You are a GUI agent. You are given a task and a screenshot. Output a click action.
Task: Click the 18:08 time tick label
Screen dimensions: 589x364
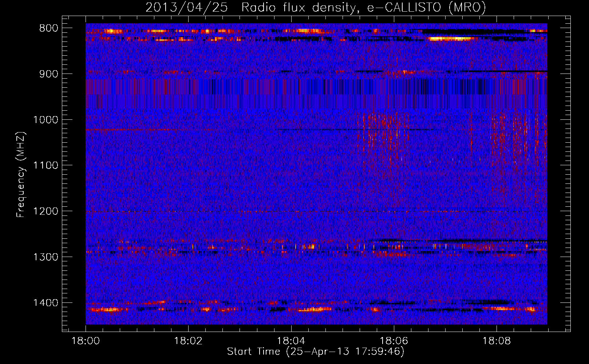pos(496,341)
